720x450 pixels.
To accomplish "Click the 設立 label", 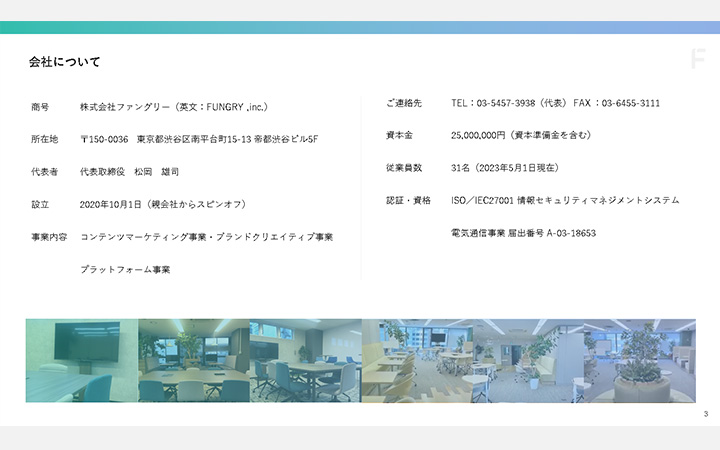I will 40,204.
